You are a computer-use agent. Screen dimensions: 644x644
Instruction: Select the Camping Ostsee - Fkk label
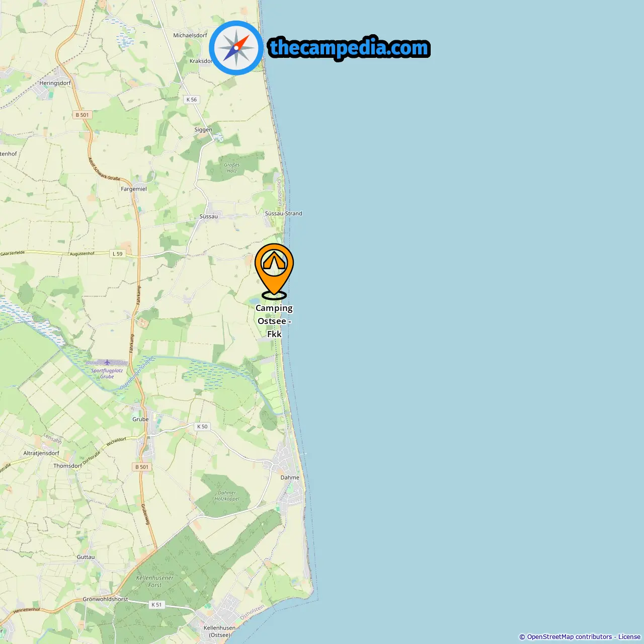point(274,321)
